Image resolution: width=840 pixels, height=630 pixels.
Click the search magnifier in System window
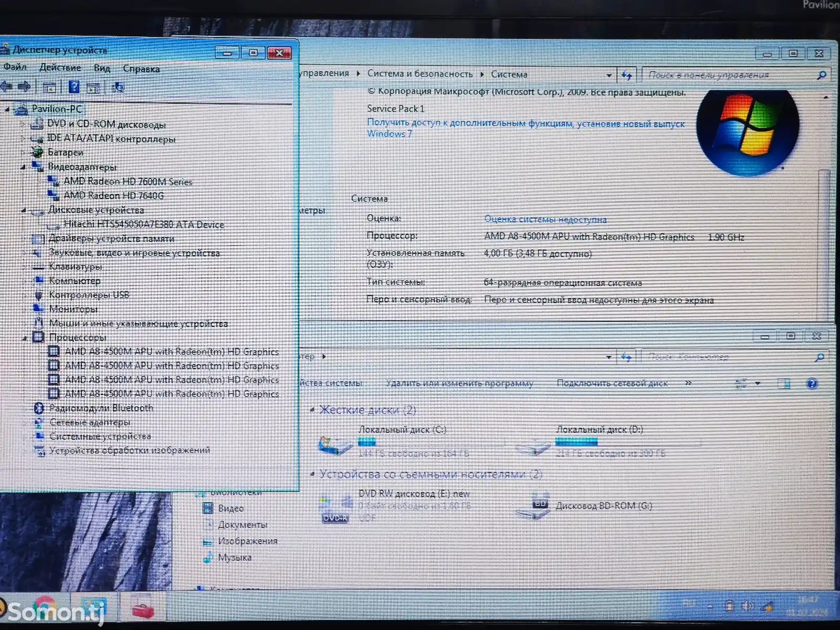[x=822, y=76]
